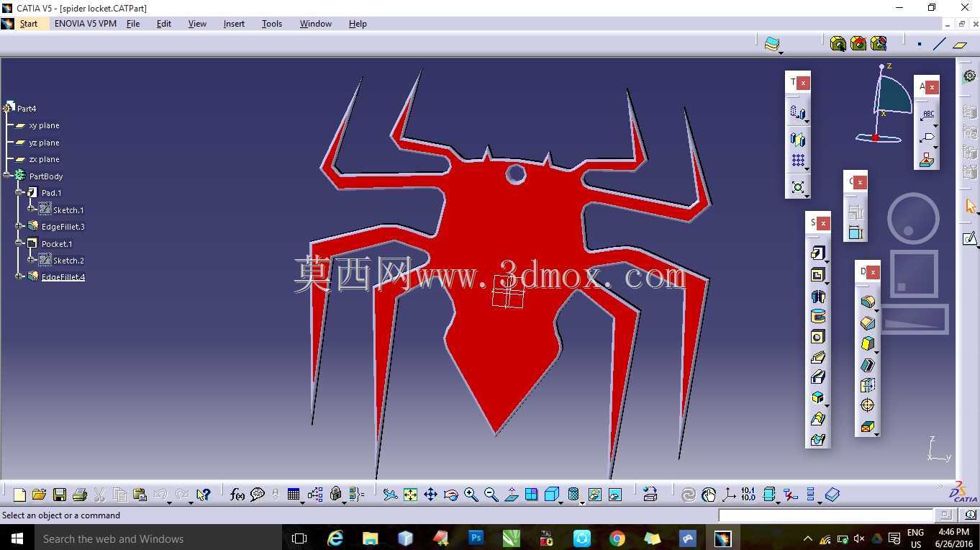Toggle Fly Mode airplane icon
The image size is (980, 550).
[x=390, y=495]
